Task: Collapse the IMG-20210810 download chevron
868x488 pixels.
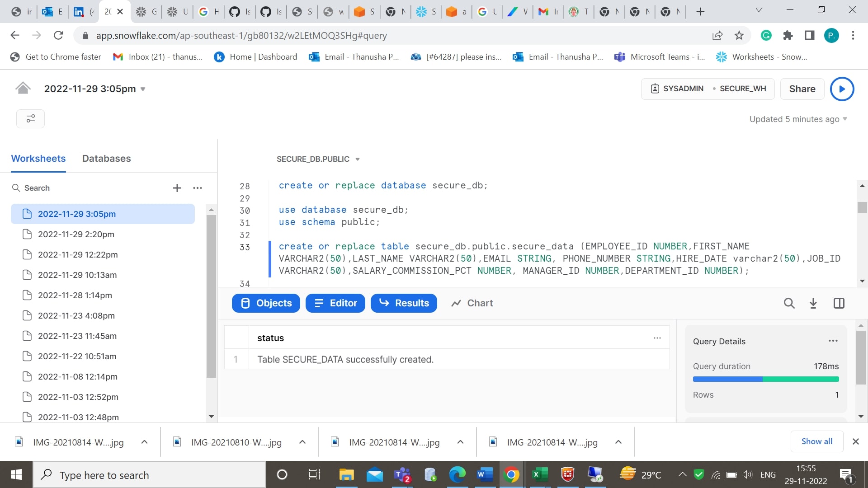Action: point(302,442)
